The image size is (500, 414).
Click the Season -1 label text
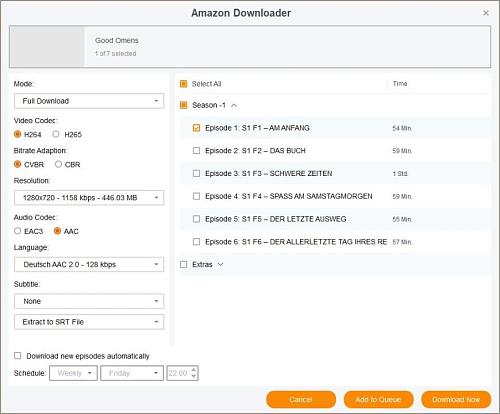pyautogui.click(x=209, y=105)
